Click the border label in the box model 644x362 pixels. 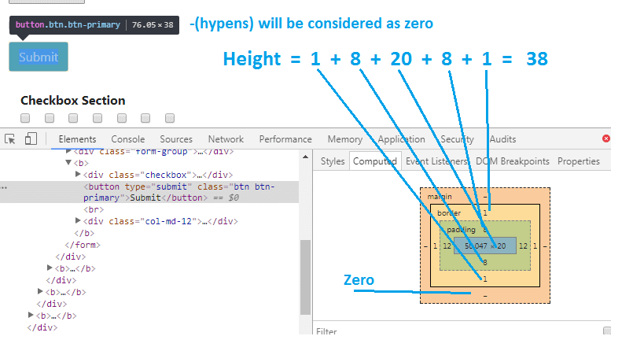point(449,212)
